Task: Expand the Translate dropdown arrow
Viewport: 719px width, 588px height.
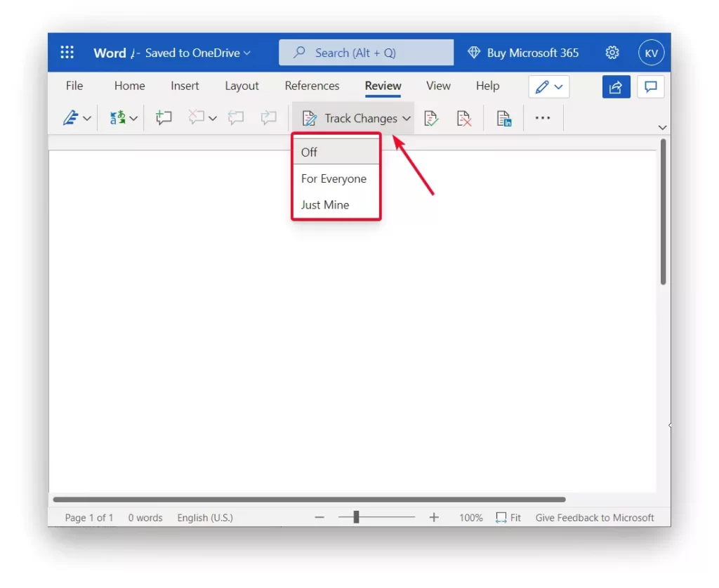Action: point(133,118)
